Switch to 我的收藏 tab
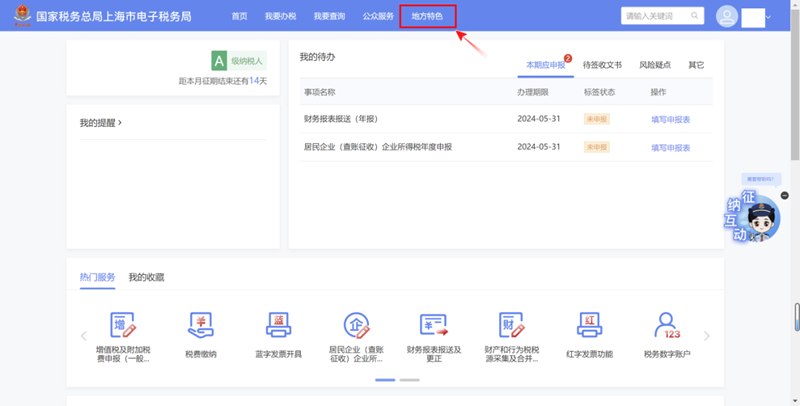 point(146,277)
